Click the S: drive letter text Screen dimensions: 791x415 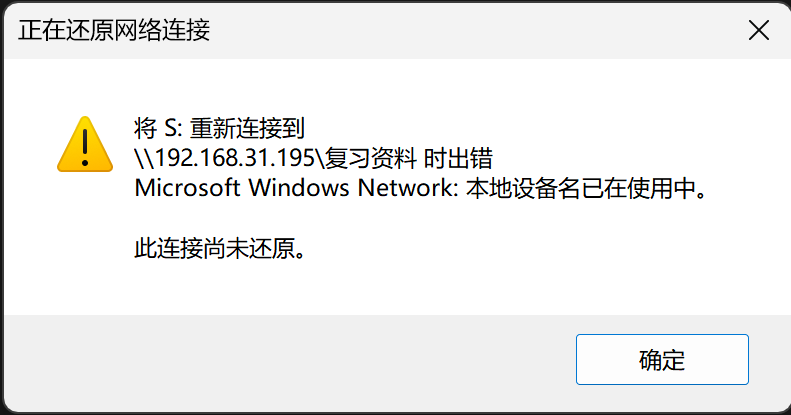coord(173,128)
